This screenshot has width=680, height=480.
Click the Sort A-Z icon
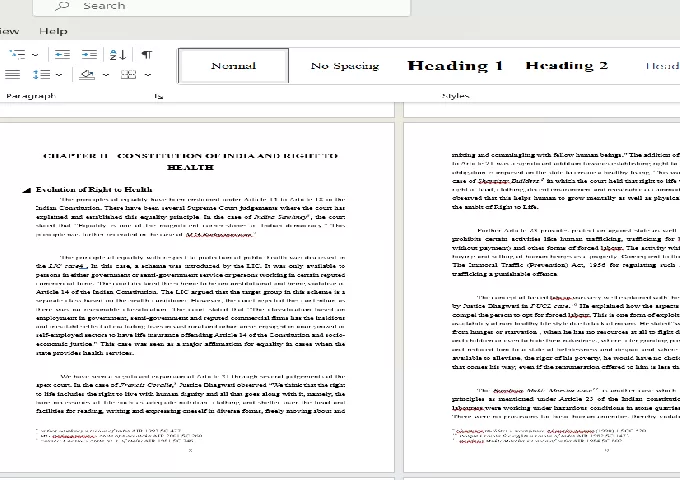pyautogui.click(x=117, y=54)
